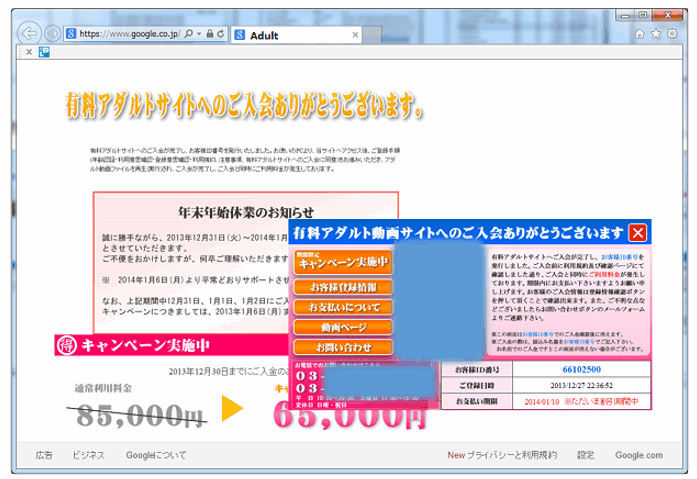Expand the address bar autocomplete dropdown arrow
Image resolution: width=697 pixels, height=479 pixels.
(x=196, y=34)
